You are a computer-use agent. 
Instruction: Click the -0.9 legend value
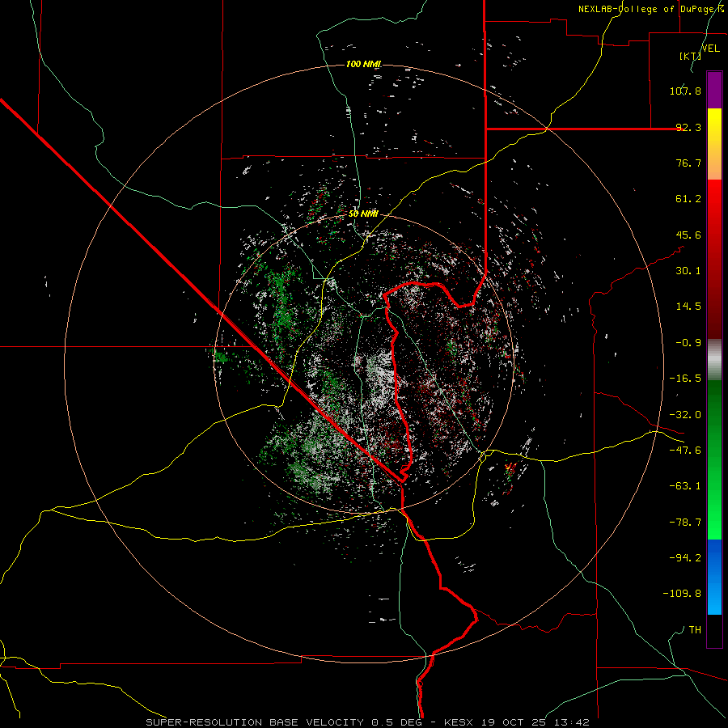coord(688,343)
